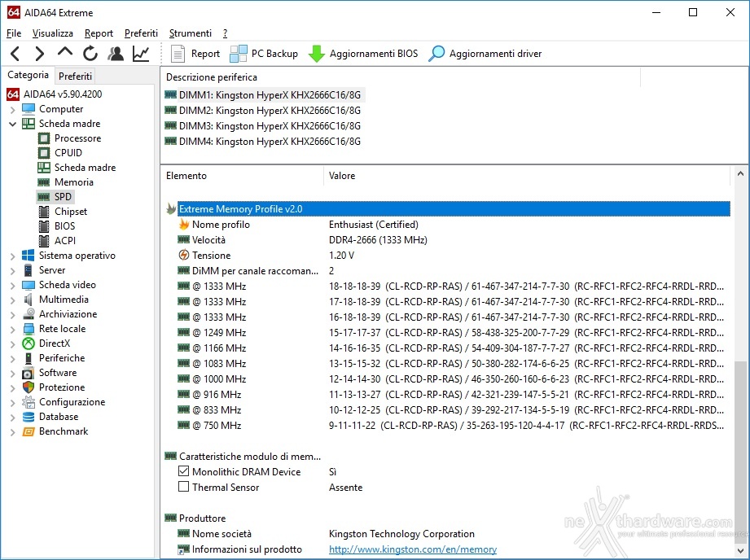Select DIMM3 Kingston HyperX device row
The width and height of the screenshot is (750, 560).
(x=263, y=126)
